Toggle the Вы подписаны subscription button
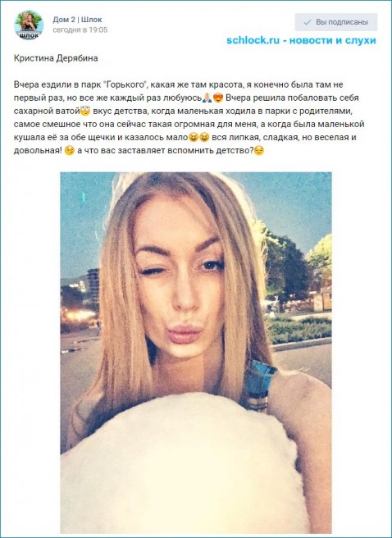 [336, 22]
